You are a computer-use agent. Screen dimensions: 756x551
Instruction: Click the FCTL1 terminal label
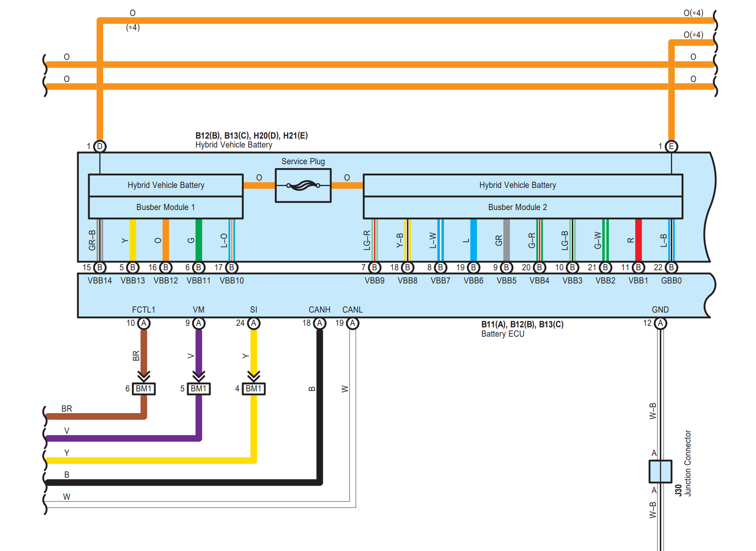(x=144, y=309)
